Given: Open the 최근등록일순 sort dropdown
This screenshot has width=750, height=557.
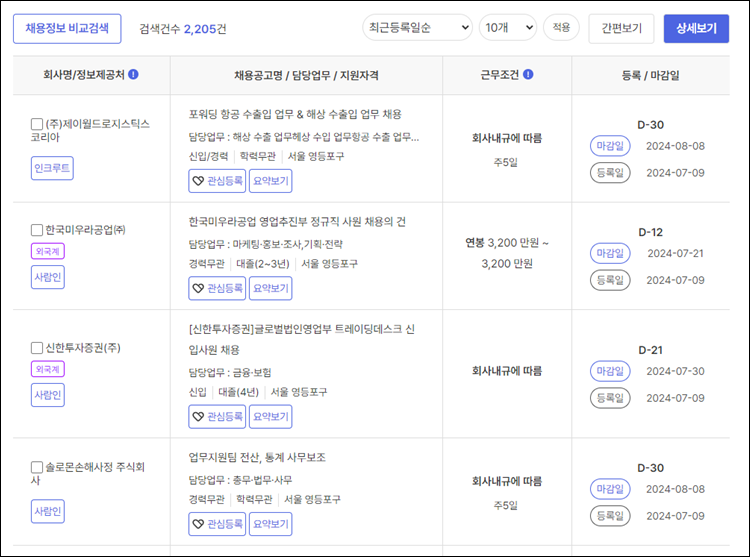Looking at the screenshot, I should [x=418, y=28].
